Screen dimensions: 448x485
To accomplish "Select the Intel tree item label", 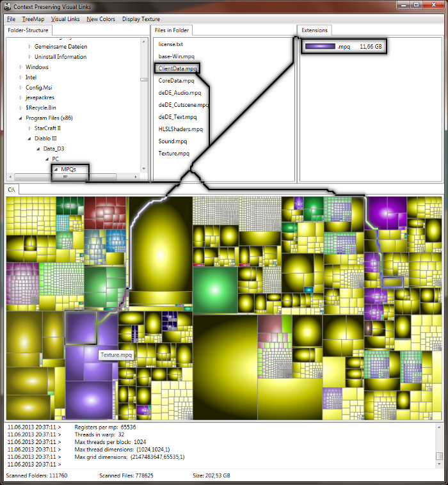I will pos(31,77).
